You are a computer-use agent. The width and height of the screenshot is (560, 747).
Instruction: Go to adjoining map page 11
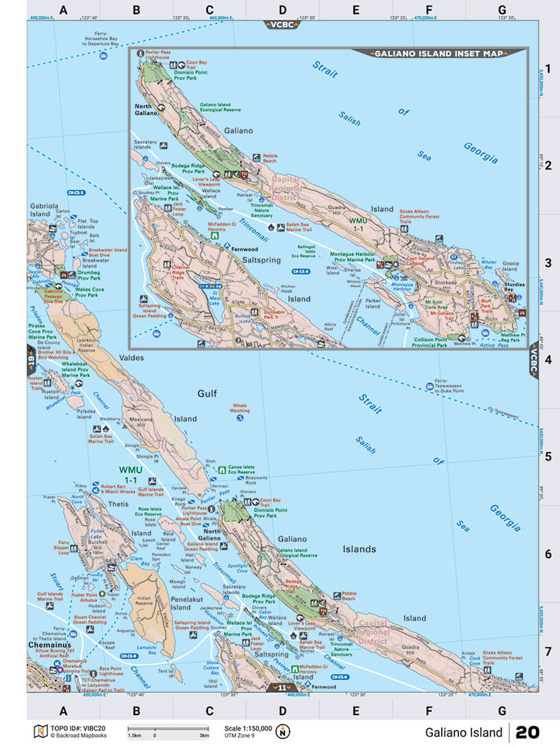click(x=282, y=686)
